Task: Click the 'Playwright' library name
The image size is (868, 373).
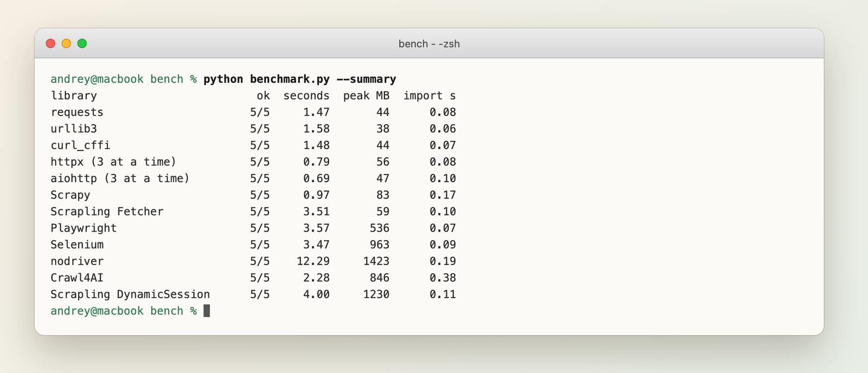Action: (x=84, y=228)
